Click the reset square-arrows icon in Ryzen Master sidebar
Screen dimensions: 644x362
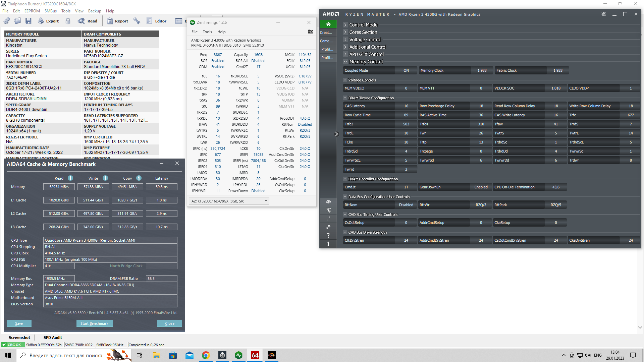pos(328,219)
